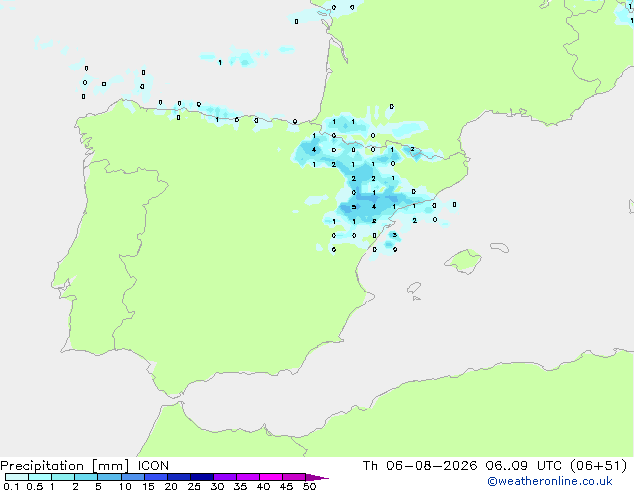Click the 40–45 mm magenta legend swatch

(271, 477)
